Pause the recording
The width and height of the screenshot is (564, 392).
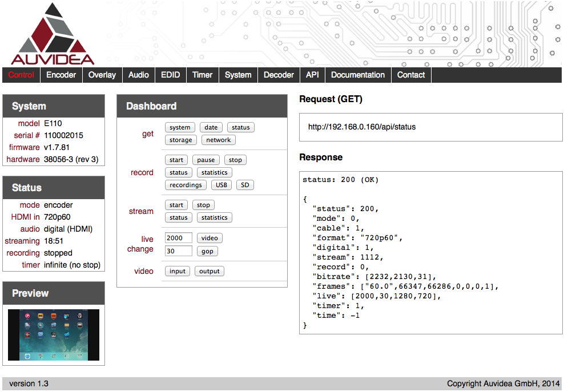point(206,160)
